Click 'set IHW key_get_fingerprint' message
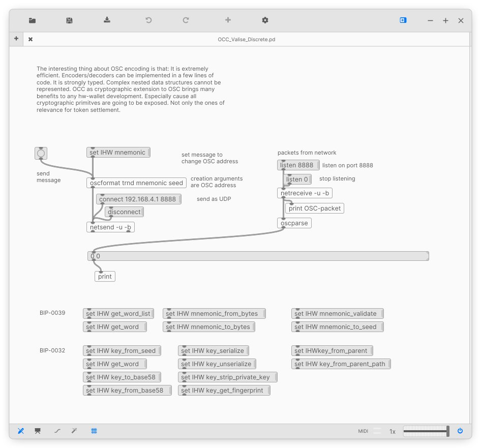The width and height of the screenshot is (481, 448). [224, 391]
